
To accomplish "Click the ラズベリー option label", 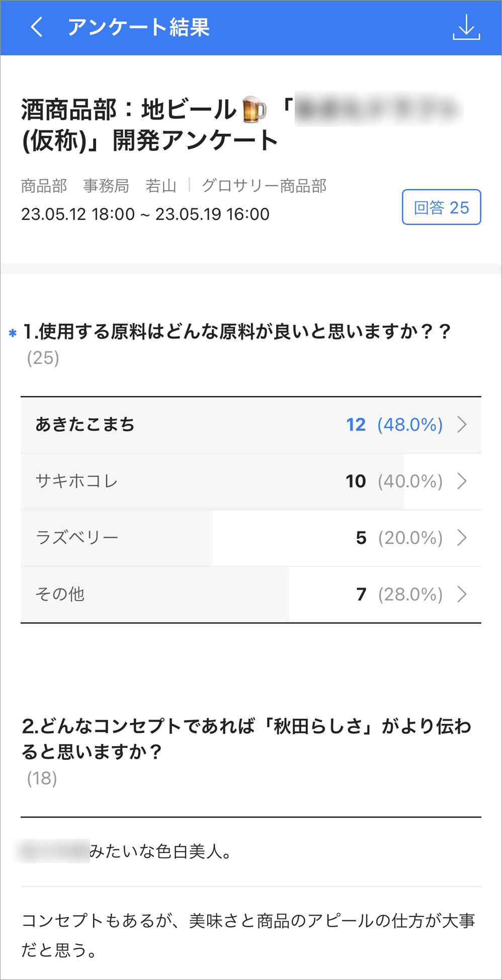I will pyautogui.click(x=77, y=538).
